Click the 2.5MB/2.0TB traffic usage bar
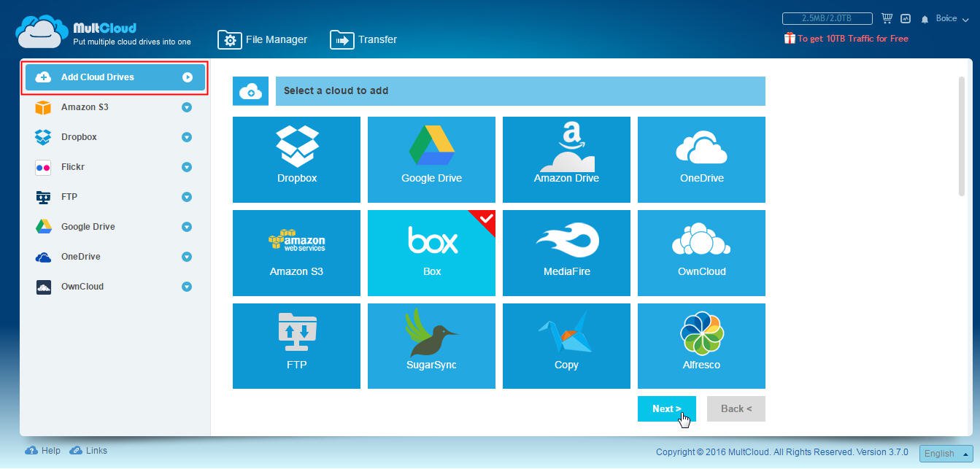The height and width of the screenshot is (469, 980). 827,18
